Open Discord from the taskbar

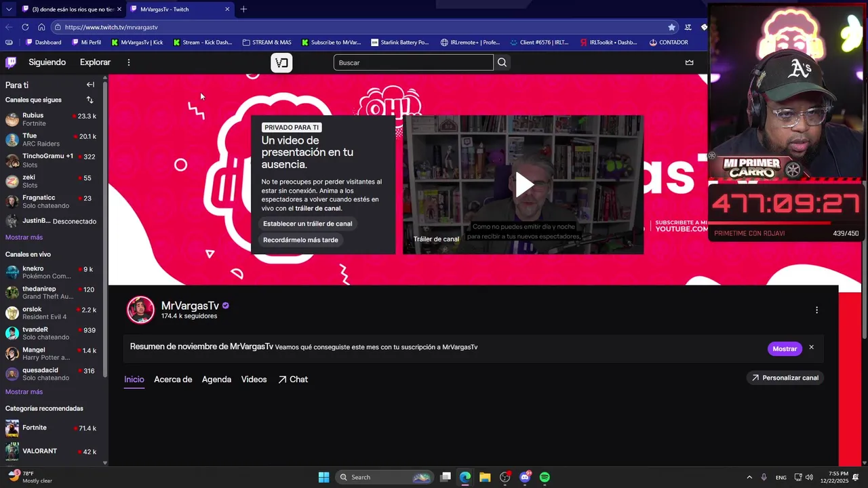pyautogui.click(x=524, y=477)
